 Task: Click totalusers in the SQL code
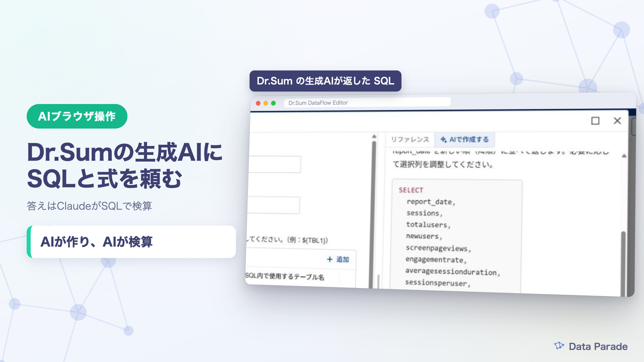(x=427, y=224)
